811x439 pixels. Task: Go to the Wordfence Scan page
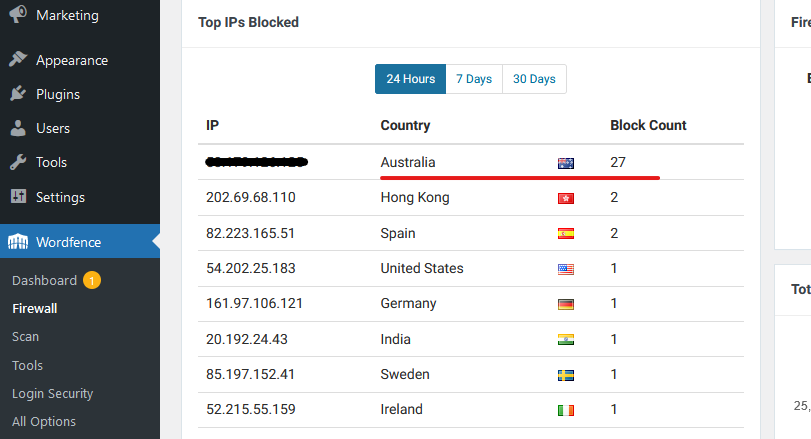point(25,337)
